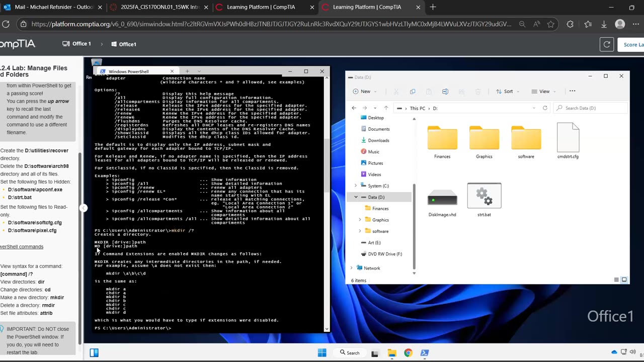The width and height of the screenshot is (644, 362).
Task: Switch to details view via status bar icon
Action: (616, 280)
